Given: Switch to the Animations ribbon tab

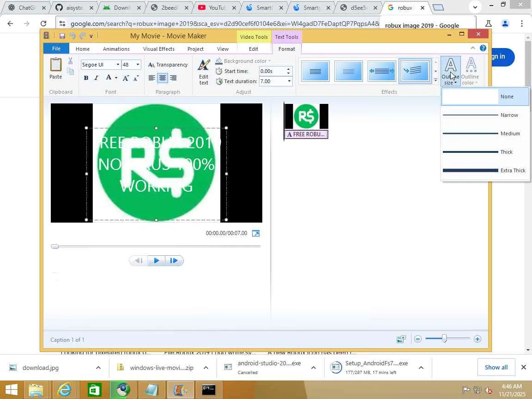Looking at the screenshot, I should (x=116, y=49).
